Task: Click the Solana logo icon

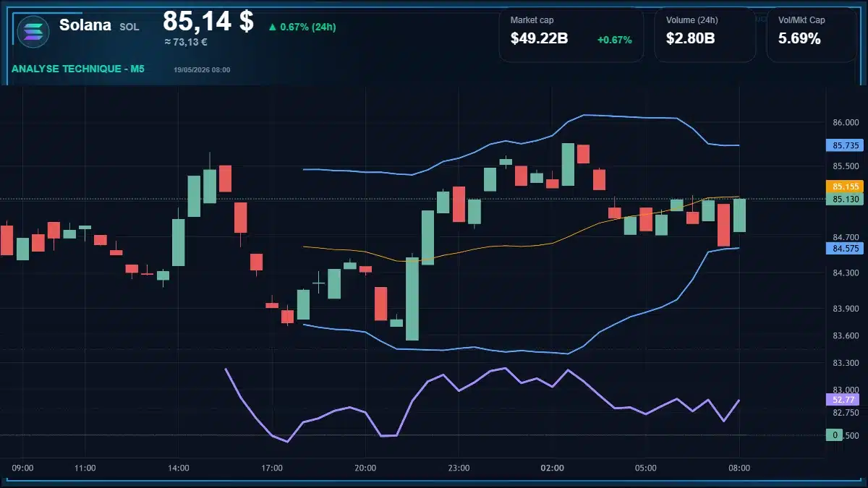Action: click(33, 31)
